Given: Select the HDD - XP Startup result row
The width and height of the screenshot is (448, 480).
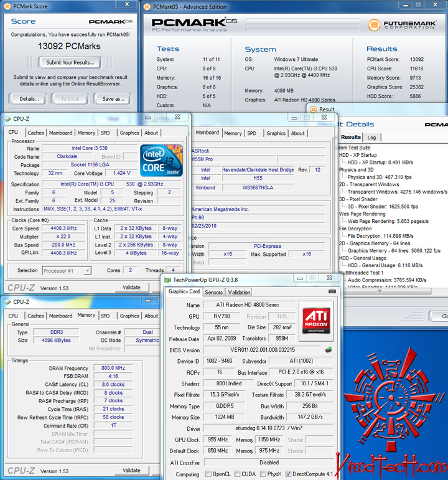Looking at the screenshot, I should pyautogui.click(x=380, y=162).
